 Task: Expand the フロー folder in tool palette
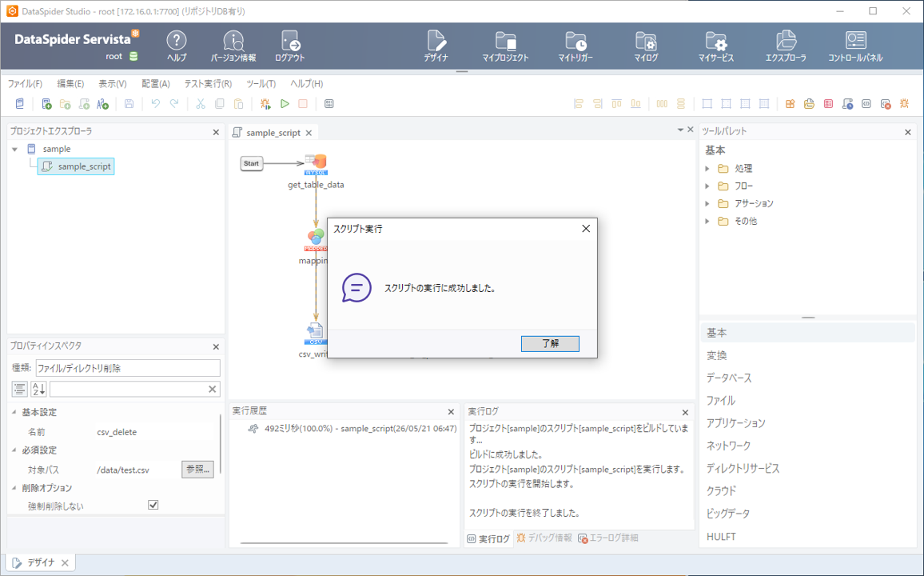pyautogui.click(x=707, y=186)
